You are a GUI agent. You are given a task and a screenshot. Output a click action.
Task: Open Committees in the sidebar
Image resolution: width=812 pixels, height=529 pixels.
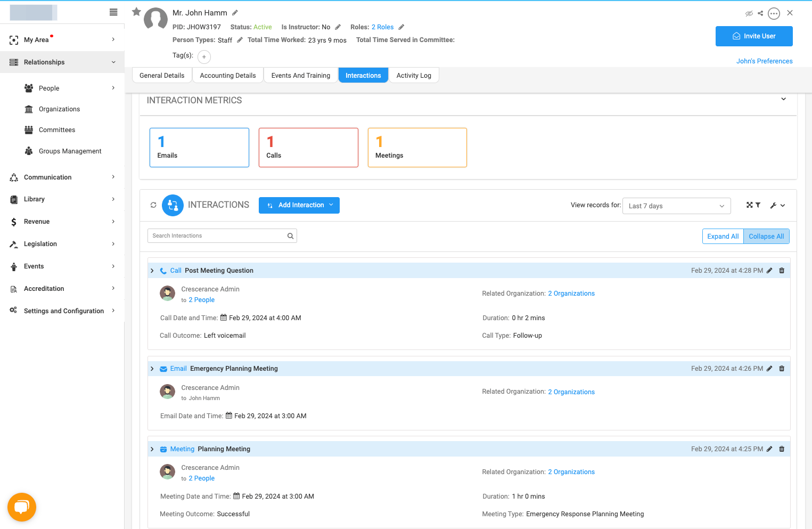(57, 130)
